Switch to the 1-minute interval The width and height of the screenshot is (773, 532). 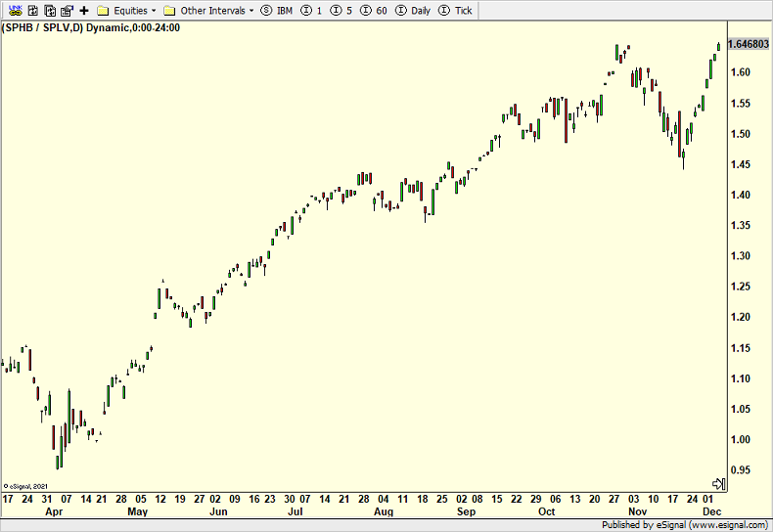[x=312, y=10]
